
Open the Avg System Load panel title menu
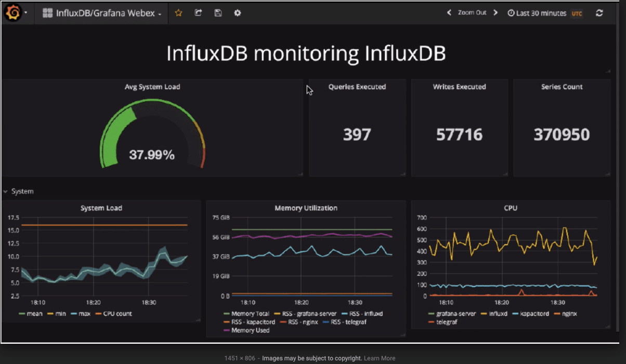[x=152, y=87]
